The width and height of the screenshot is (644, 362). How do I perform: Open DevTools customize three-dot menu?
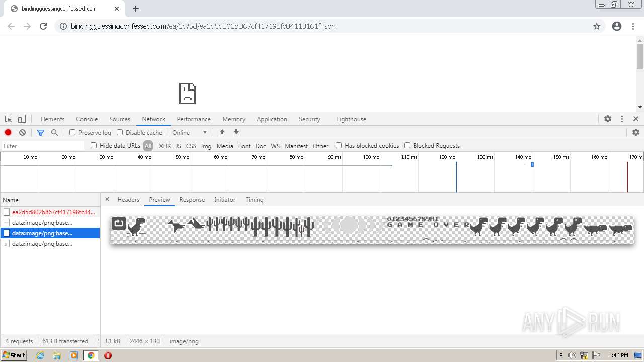click(x=622, y=119)
